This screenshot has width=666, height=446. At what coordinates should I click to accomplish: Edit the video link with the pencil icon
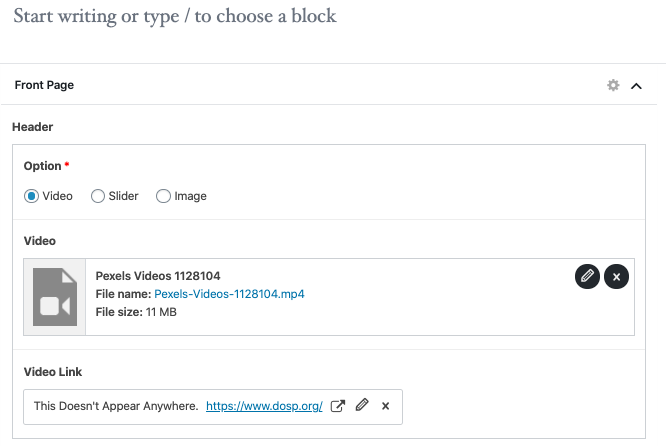pos(362,406)
